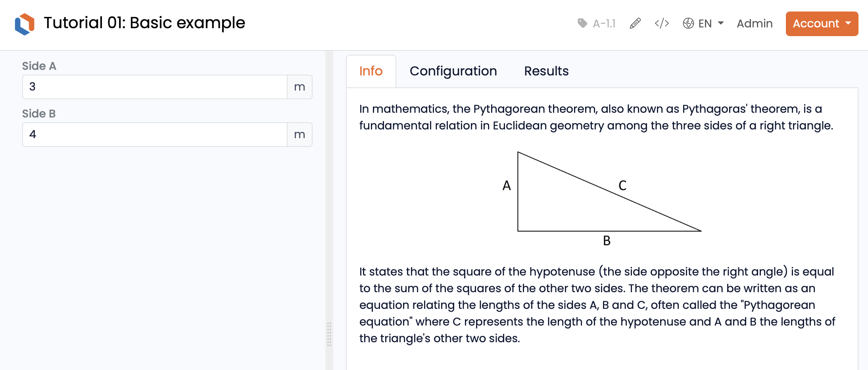Click the m unit label of Side B
Image resolution: width=868 pixels, height=370 pixels.
coord(300,135)
